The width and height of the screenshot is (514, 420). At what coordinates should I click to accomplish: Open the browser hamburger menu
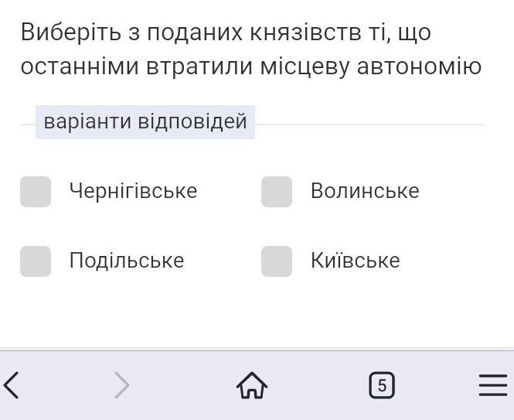pyautogui.click(x=492, y=384)
